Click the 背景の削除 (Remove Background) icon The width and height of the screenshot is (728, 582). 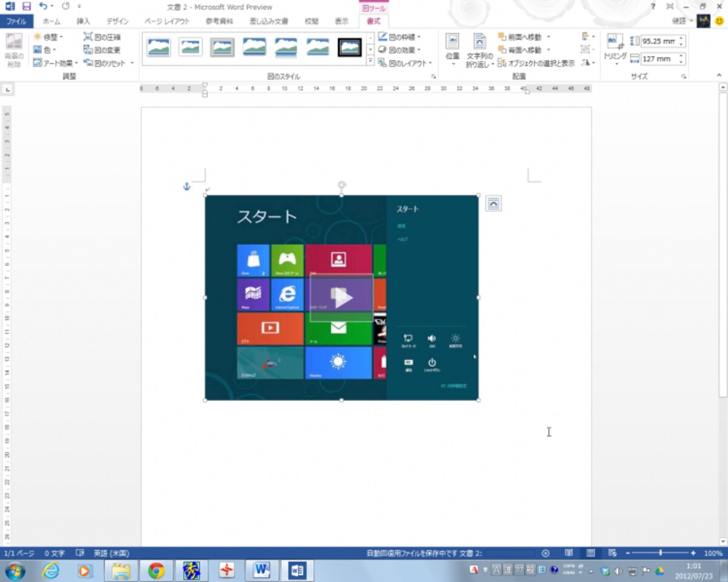[x=13, y=50]
